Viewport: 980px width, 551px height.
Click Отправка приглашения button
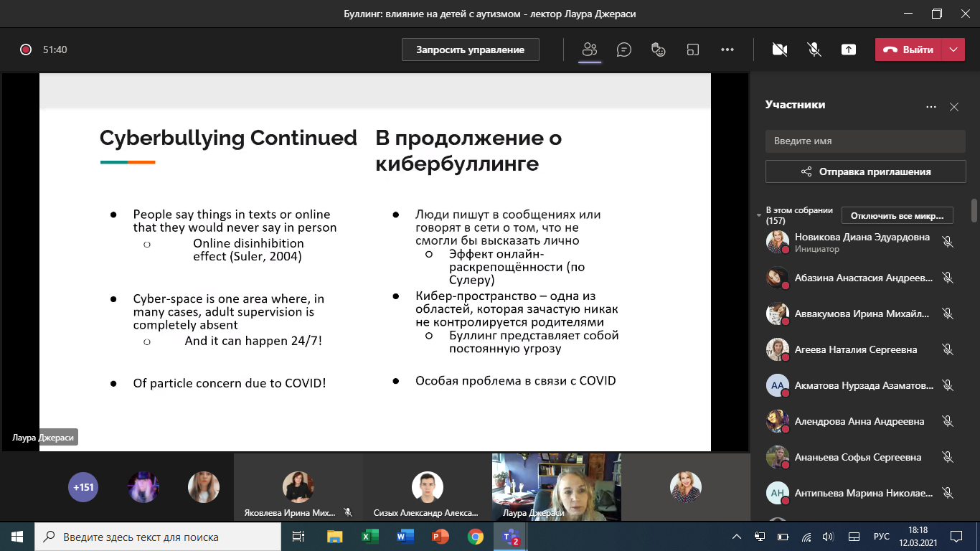[865, 171]
